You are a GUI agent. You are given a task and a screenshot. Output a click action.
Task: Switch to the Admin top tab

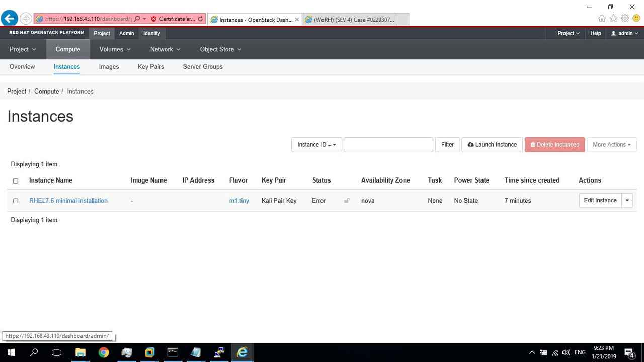[126, 33]
